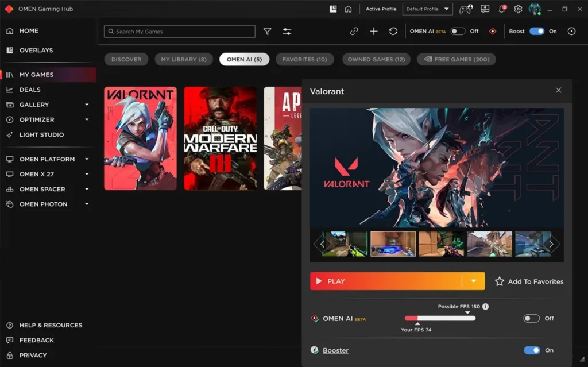Open the notifications bell
Viewport: 588px width, 367px height.
point(502,9)
